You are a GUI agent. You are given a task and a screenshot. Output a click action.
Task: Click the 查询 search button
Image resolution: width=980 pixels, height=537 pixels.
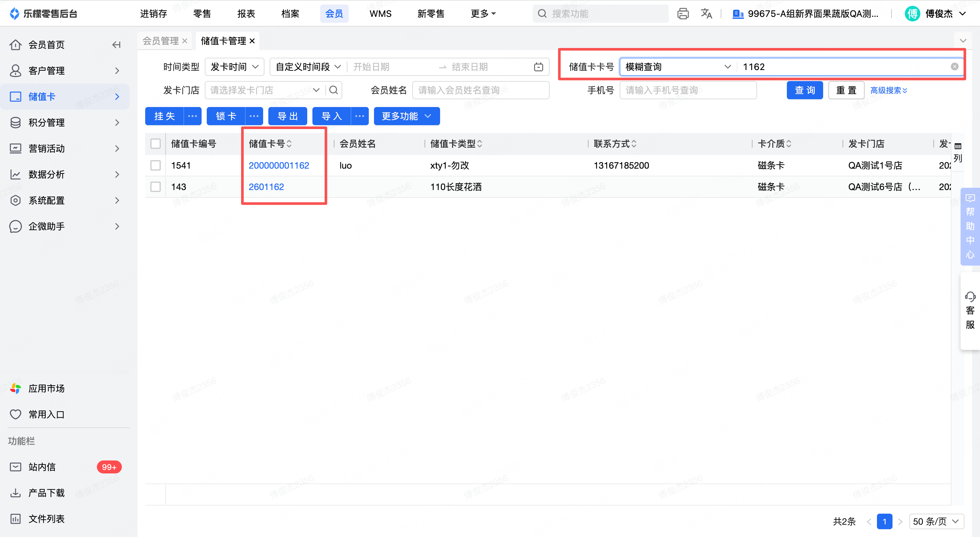804,90
